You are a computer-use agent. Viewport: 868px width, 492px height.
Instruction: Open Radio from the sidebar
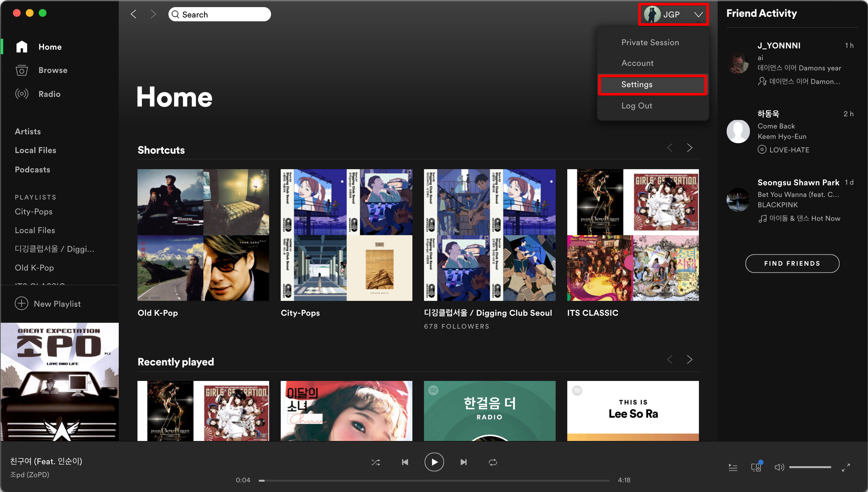point(22,94)
